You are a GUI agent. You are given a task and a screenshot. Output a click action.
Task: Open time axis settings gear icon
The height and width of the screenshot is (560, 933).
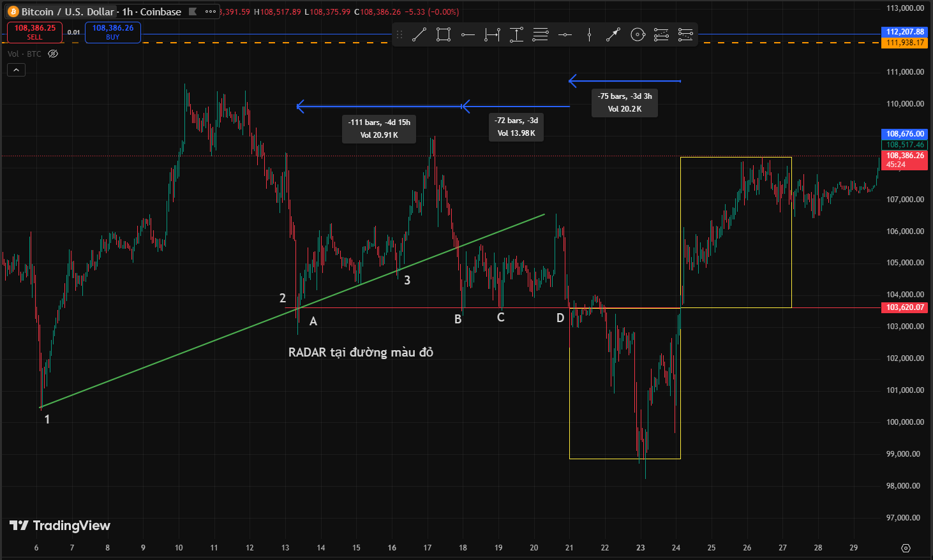[906, 548]
